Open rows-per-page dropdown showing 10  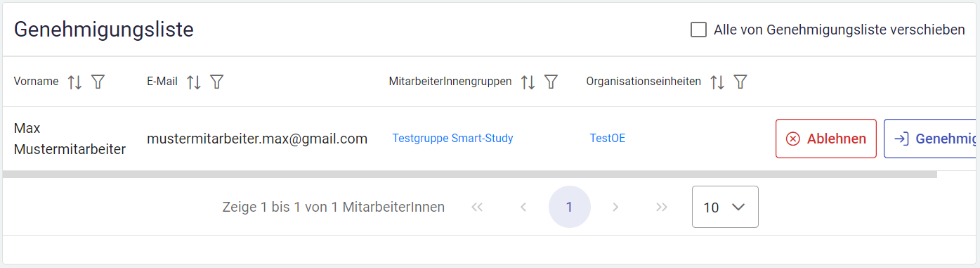(725, 207)
